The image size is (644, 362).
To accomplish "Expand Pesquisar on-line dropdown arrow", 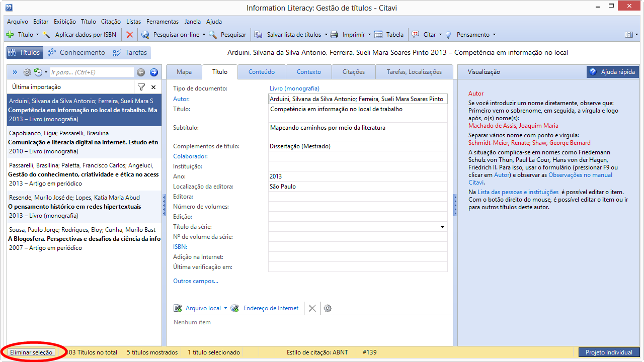I will (204, 35).
